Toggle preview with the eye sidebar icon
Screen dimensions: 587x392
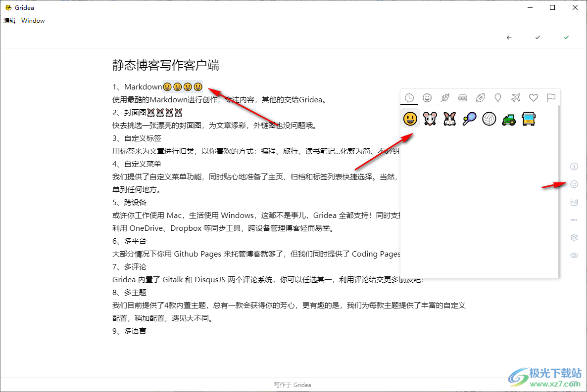click(574, 256)
